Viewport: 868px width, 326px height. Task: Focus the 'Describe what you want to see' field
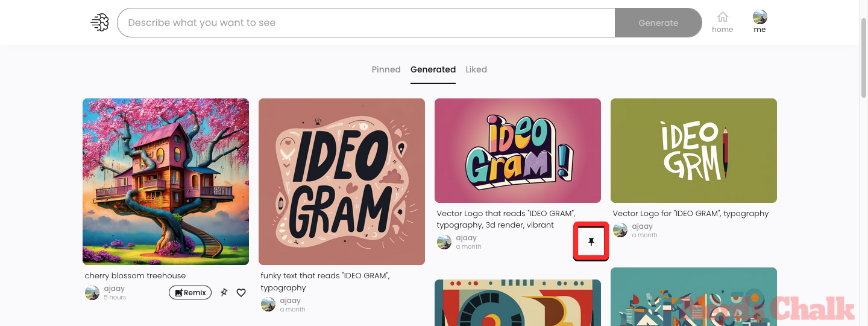pos(366,23)
